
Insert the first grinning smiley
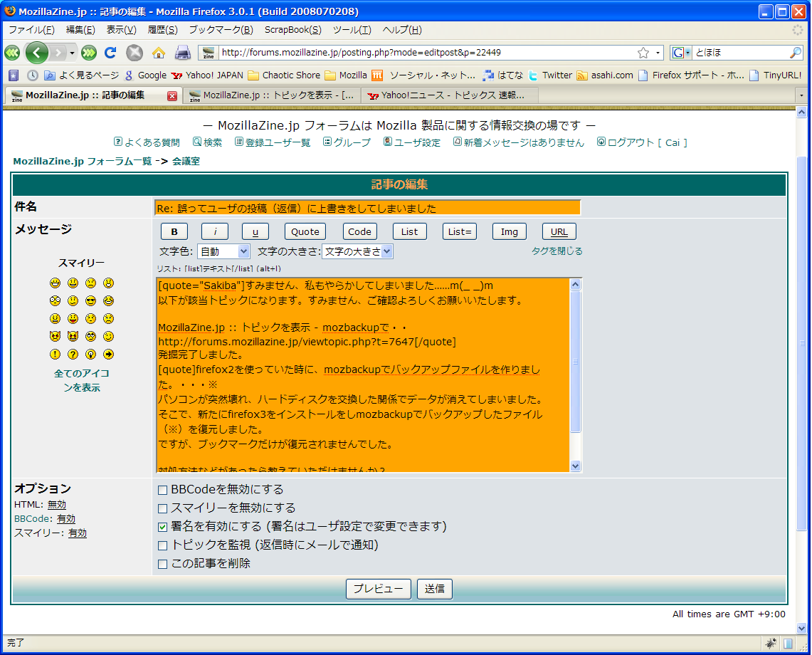pyautogui.click(x=55, y=283)
